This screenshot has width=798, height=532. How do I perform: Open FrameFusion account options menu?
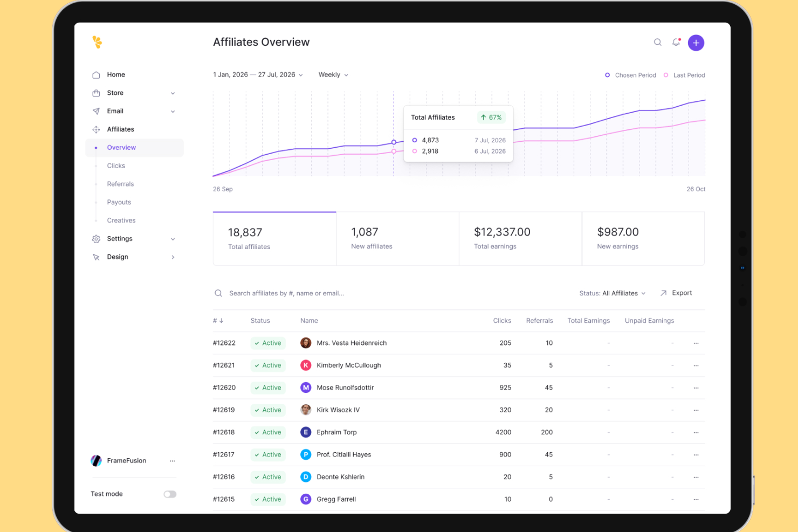pos(172,461)
